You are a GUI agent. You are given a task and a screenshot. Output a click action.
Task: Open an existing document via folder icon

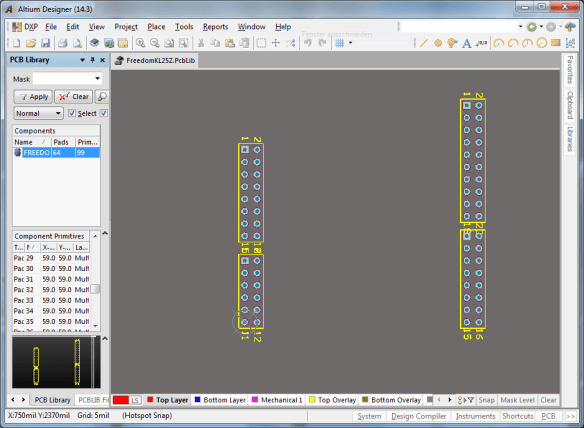point(31,43)
